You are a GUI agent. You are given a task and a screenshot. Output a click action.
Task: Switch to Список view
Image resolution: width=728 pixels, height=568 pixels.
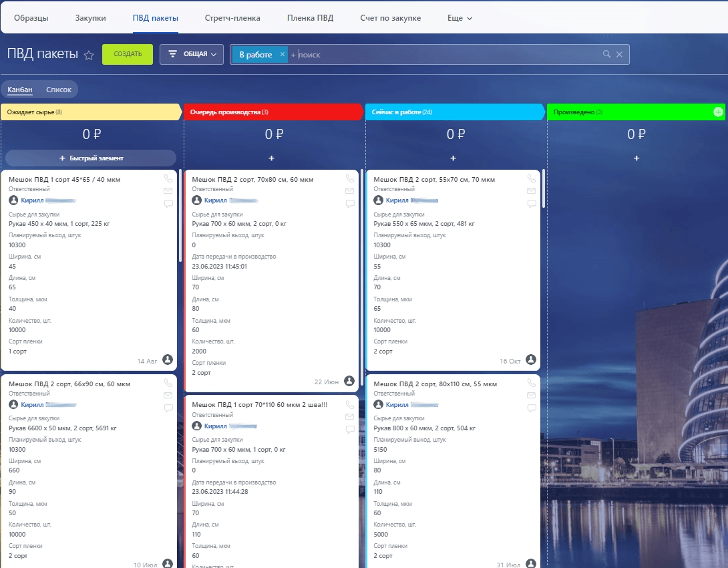(x=59, y=90)
